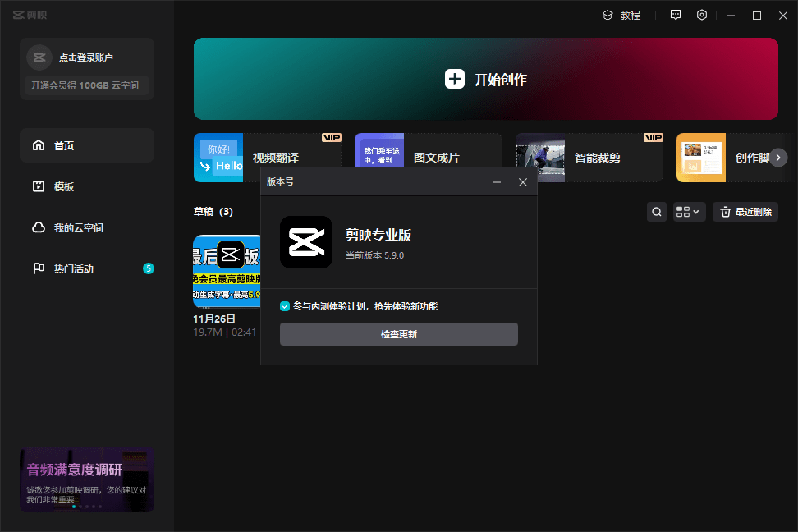Viewport: 798px width, 532px height.
Task: Open the 智能裁剪 smart crop card
Action: pos(589,158)
